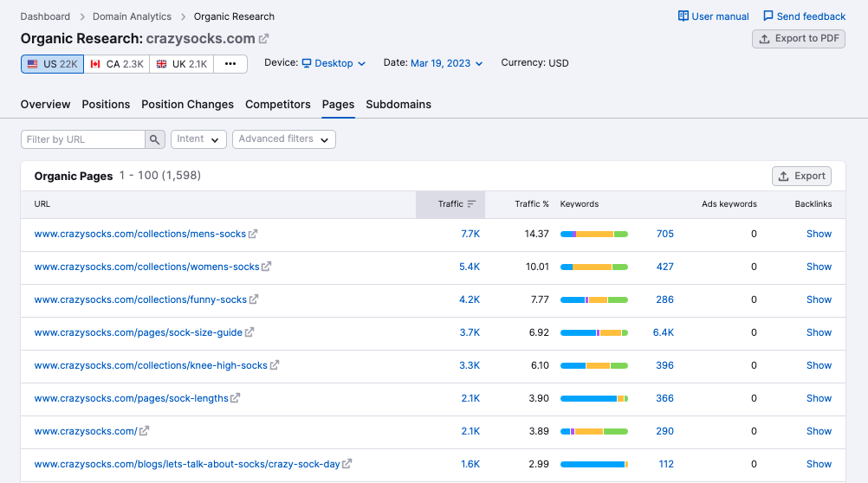Click 427 keywords for womens-socks

coord(664,267)
